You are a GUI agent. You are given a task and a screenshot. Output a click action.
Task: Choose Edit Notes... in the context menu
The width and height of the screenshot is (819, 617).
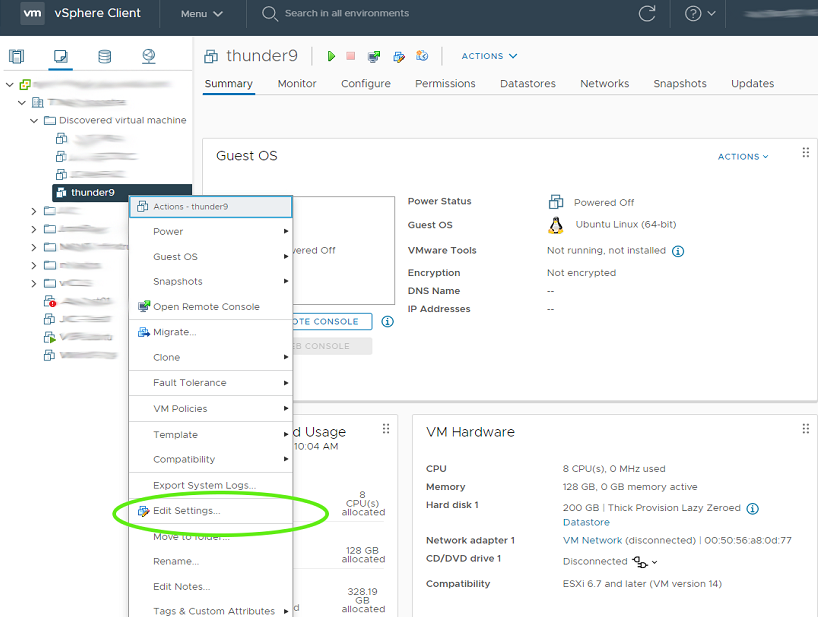pyautogui.click(x=210, y=587)
